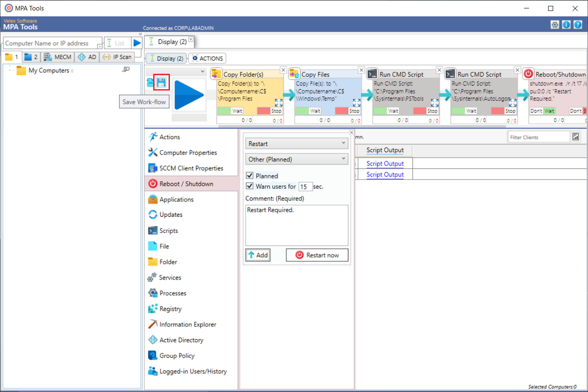Close the Display (2) tab
The width and height of the screenshot is (588, 392).
tap(191, 39)
